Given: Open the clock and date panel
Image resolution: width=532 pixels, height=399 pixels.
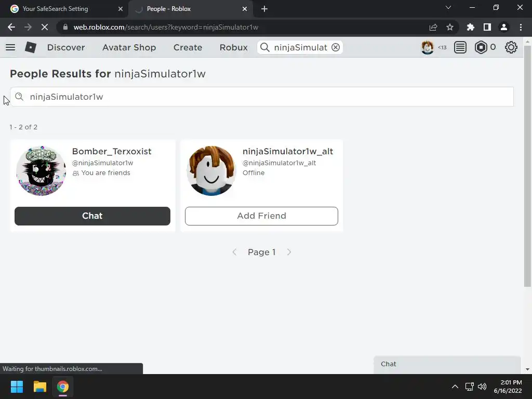Looking at the screenshot, I should pyautogui.click(x=508, y=387).
